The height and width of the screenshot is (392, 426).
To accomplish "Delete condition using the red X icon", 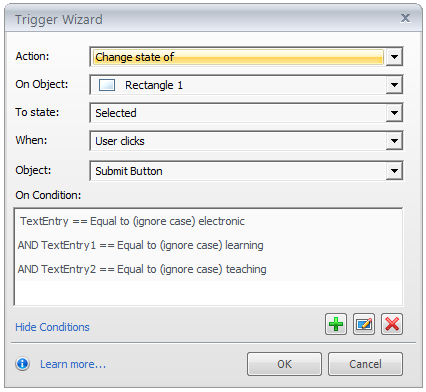I will point(392,324).
